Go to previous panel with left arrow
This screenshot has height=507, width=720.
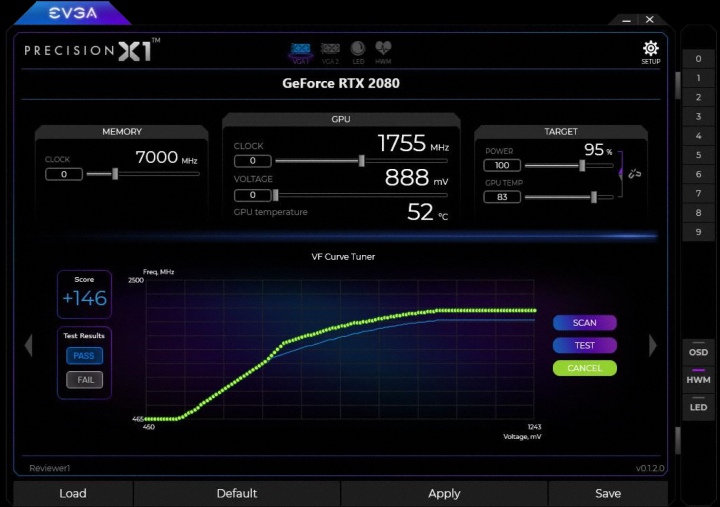tap(28, 345)
